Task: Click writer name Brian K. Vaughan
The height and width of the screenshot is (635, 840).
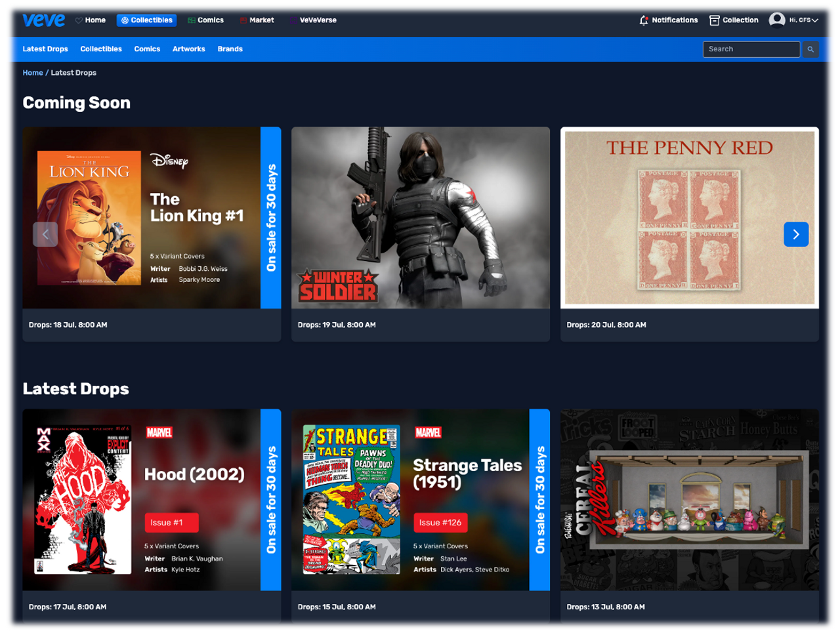Action: [197, 559]
